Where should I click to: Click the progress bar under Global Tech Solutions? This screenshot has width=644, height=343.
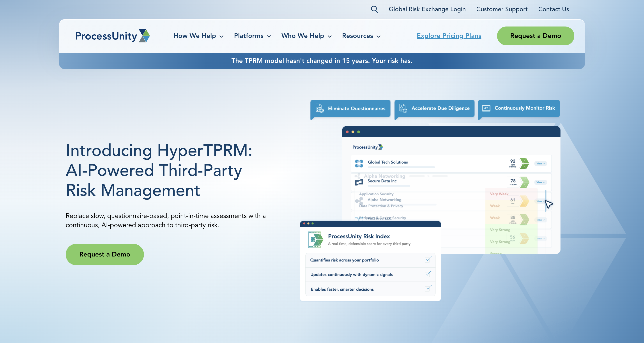pyautogui.click(x=401, y=167)
